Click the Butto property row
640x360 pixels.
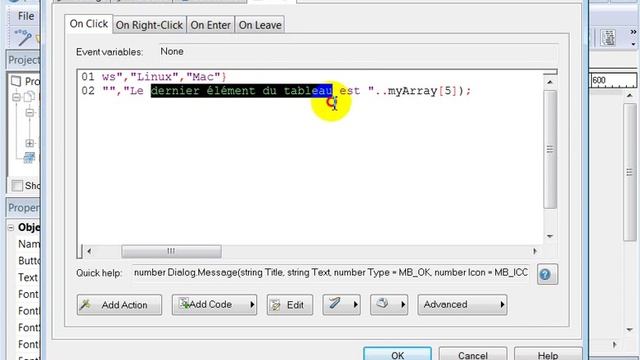(29, 261)
